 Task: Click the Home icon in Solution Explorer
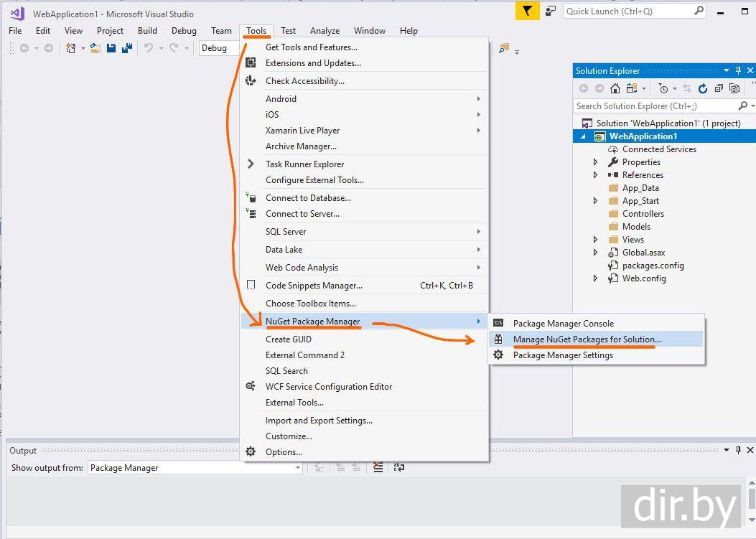point(615,88)
